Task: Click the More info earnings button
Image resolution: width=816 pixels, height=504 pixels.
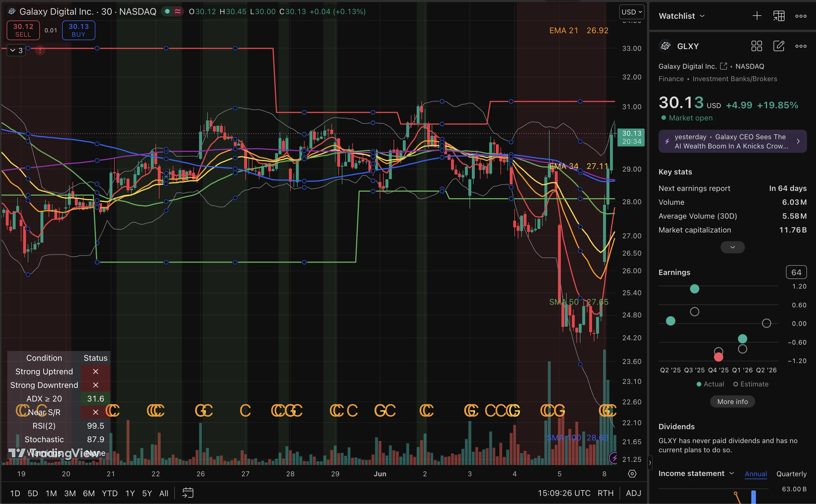Action: click(x=732, y=401)
